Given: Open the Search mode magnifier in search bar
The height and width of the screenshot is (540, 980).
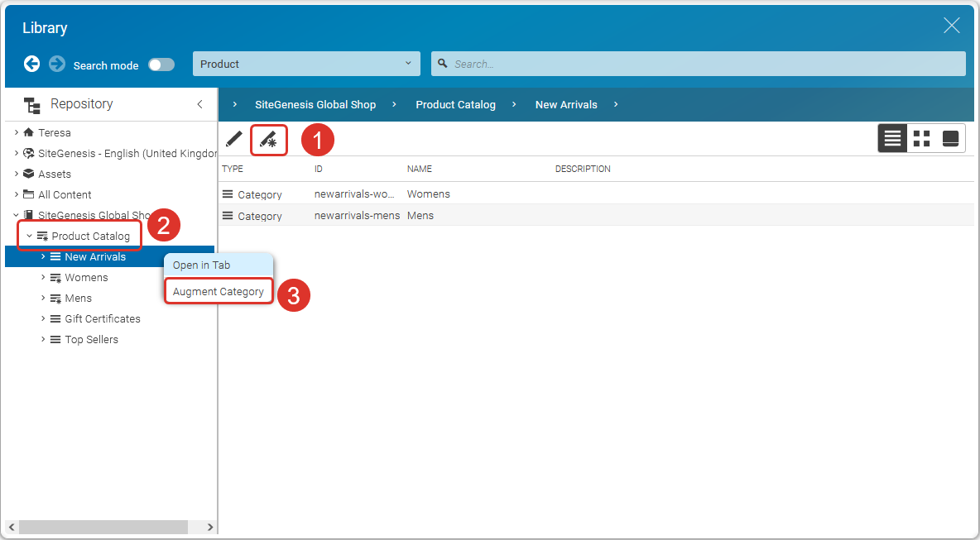Looking at the screenshot, I should click(x=442, y=63).
